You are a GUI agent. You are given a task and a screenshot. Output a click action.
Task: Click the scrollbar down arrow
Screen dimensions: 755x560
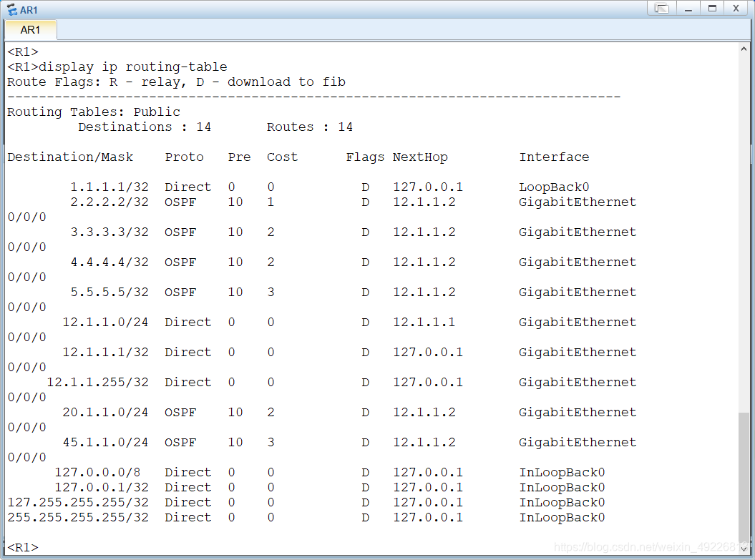pos(744,548)
